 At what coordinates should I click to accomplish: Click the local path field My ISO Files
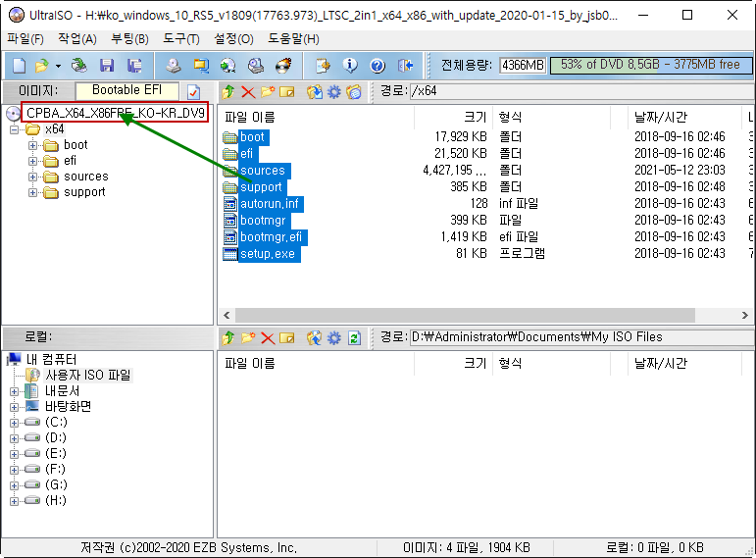(581, 337)
